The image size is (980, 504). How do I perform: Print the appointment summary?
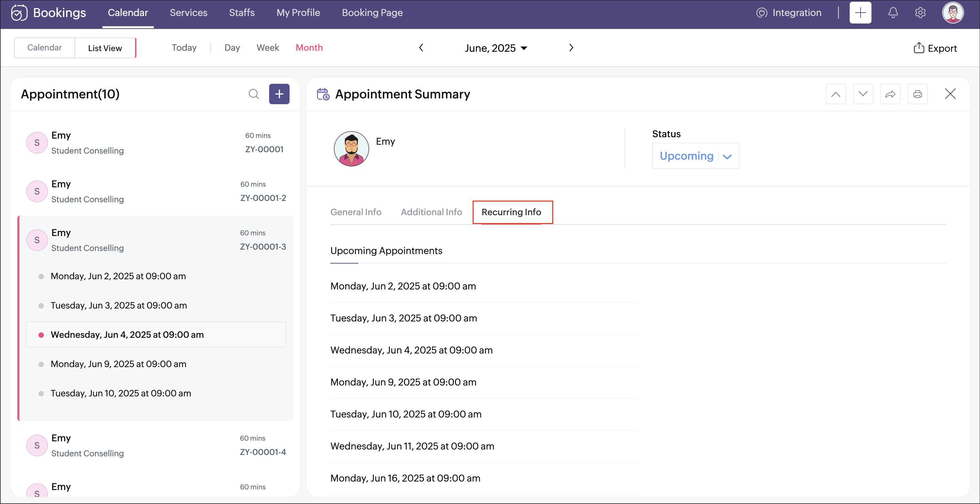tap(918, 94)
